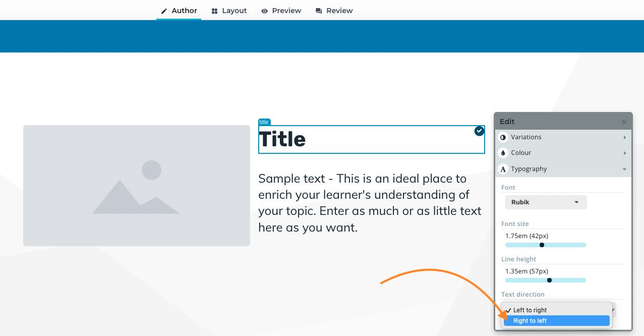Expand the Colour section arrow
The width and height of the screenshot is (644, 336).
pos(625,153)
